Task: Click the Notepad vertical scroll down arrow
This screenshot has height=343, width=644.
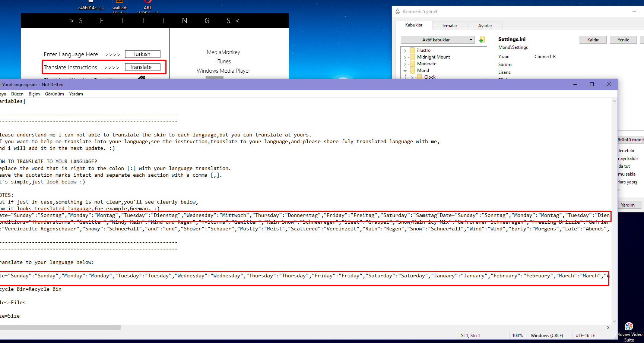Action: [x=614, y=321]
